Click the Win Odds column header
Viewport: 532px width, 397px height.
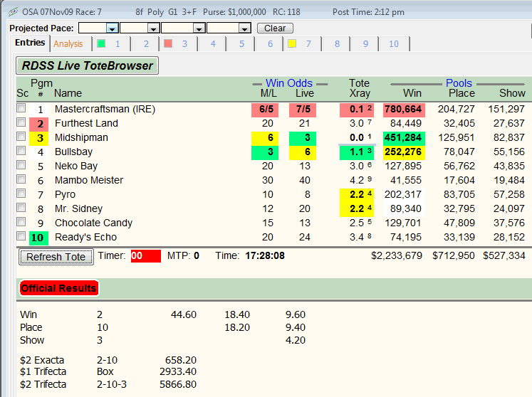tap(289, 83)
